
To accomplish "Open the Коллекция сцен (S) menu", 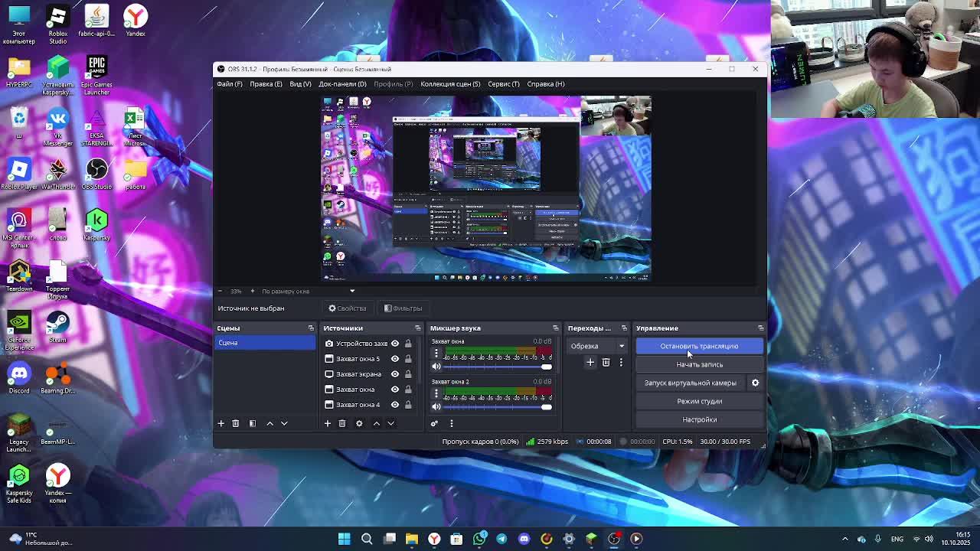I will coord(450,84).
